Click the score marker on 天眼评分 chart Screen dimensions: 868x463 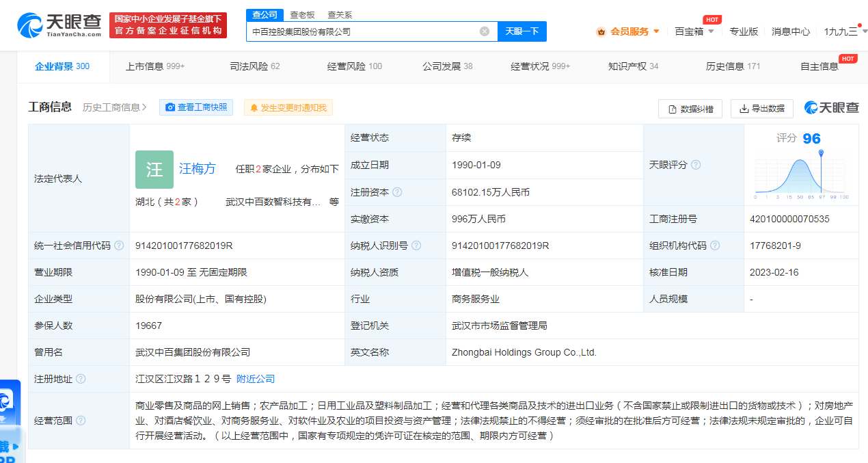click(x=820, y=153)
